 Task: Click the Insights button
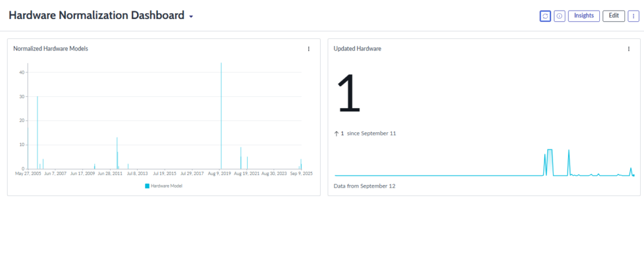[x=584, y=16]
